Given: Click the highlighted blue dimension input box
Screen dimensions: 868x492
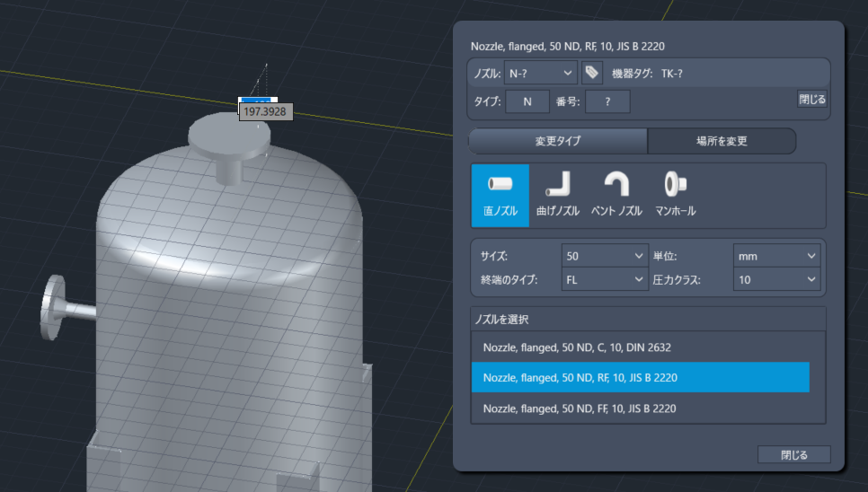Looking at the screenshot, I should click(258, 100).
